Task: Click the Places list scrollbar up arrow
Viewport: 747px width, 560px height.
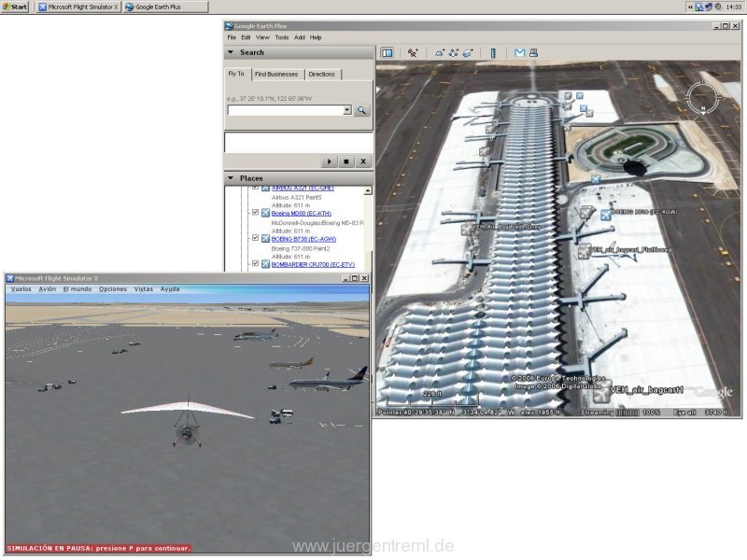Action: coord(368,190)
